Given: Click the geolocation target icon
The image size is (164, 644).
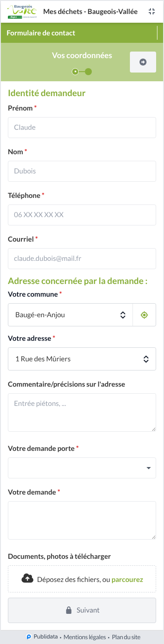Looking at the screenshot, I should pos(144,315).
